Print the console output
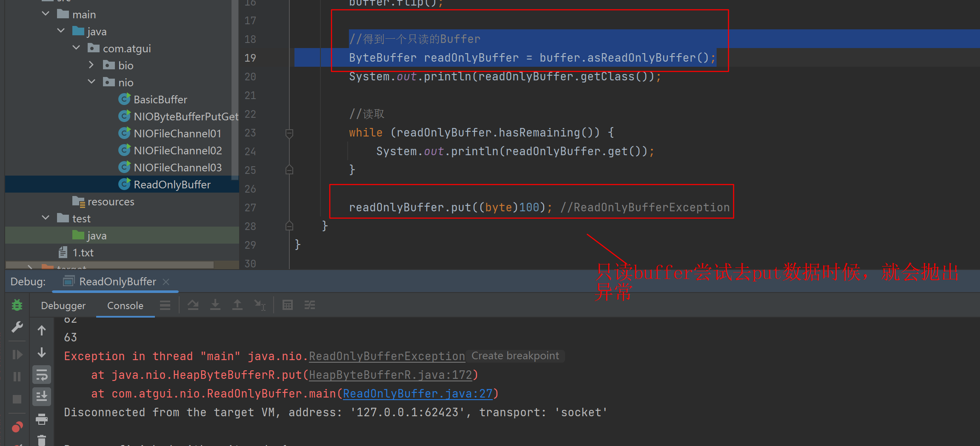 tap(42, 419)
